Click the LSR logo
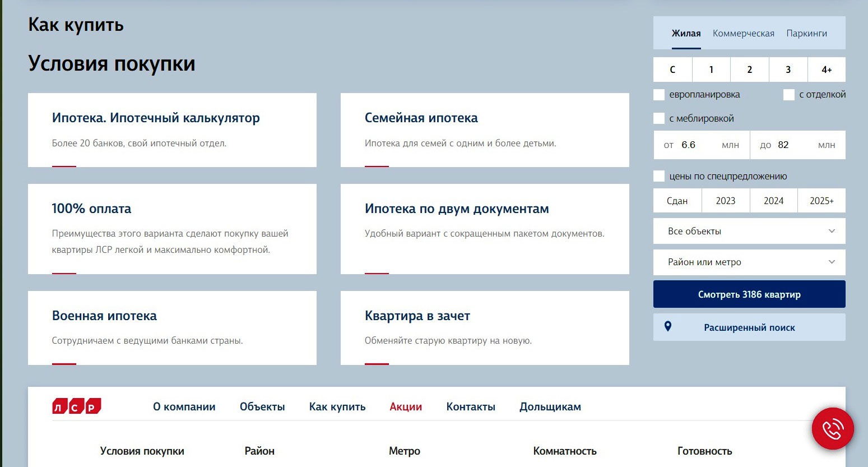This screenshot has width=868, height=467. click(x=77, y=406)
